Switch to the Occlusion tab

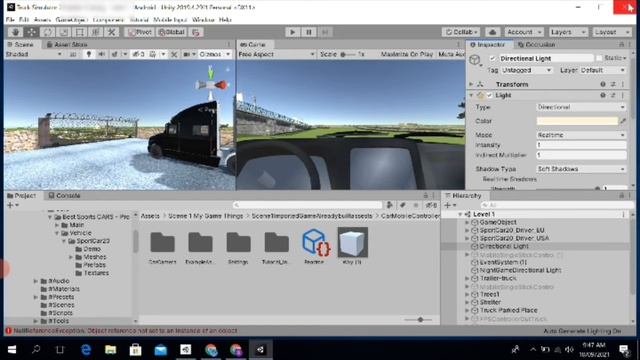pos(536,44)
